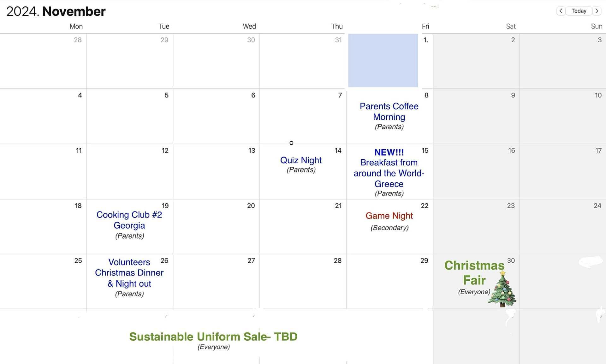Open the Cooking Club #2 Georgia event

click(129, 220)
